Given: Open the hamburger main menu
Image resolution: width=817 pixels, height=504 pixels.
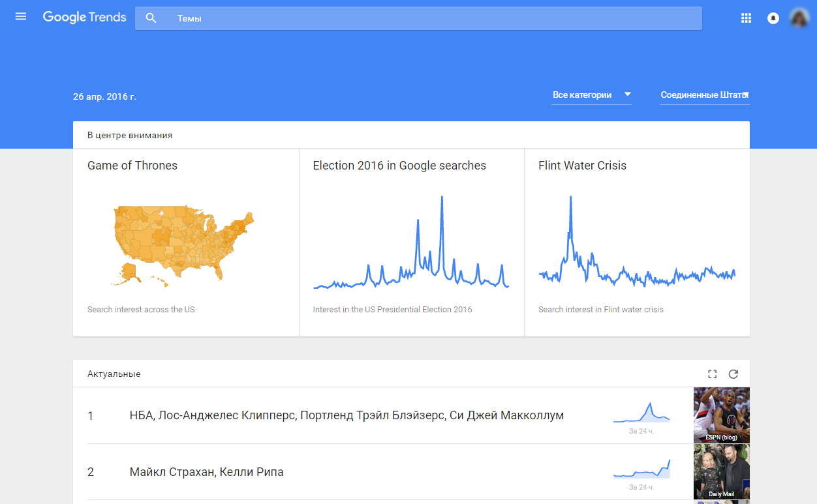Looking at the screenshot, I should pyautogui.click(x=21, y=17).
